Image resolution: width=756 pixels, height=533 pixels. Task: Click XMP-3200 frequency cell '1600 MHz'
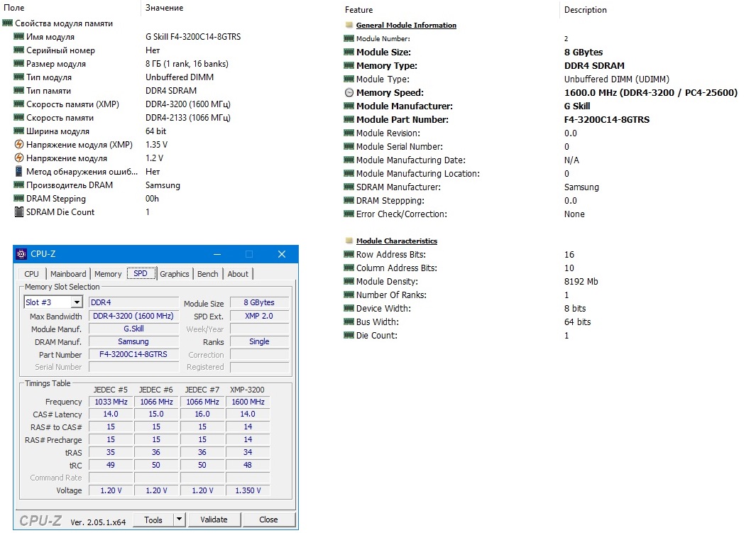[x=248, y=402]
